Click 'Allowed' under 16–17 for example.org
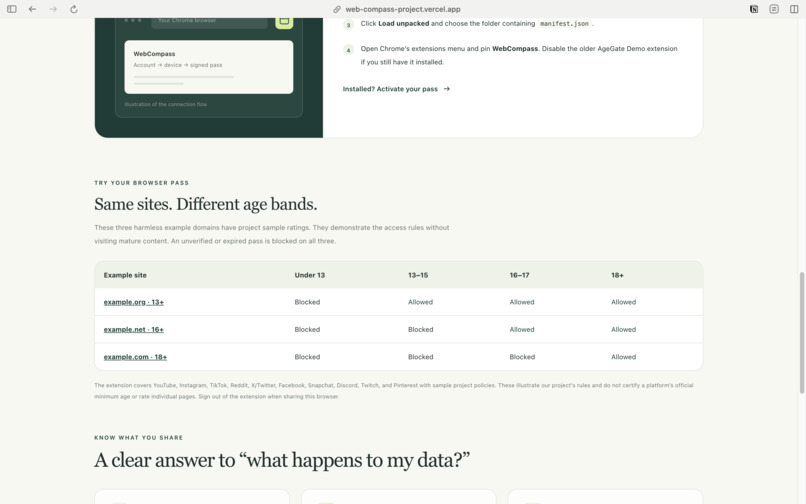 pyautogui.click(x=522, y=302)
